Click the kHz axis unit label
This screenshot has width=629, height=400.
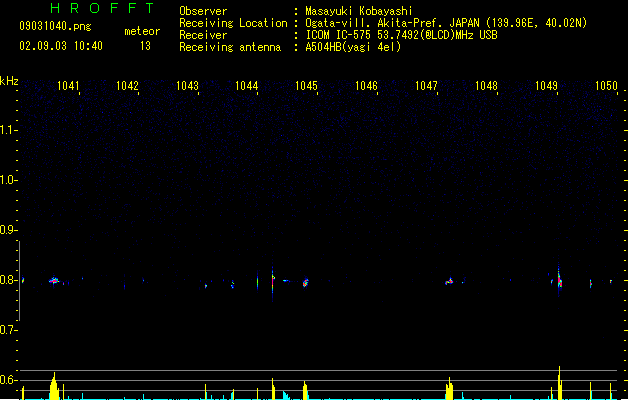point(9,81)
